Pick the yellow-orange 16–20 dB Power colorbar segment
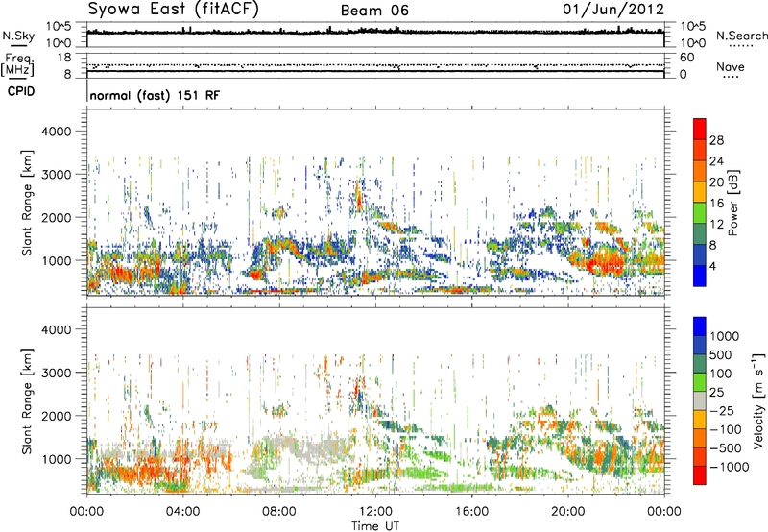 click(x=700, y=192)
